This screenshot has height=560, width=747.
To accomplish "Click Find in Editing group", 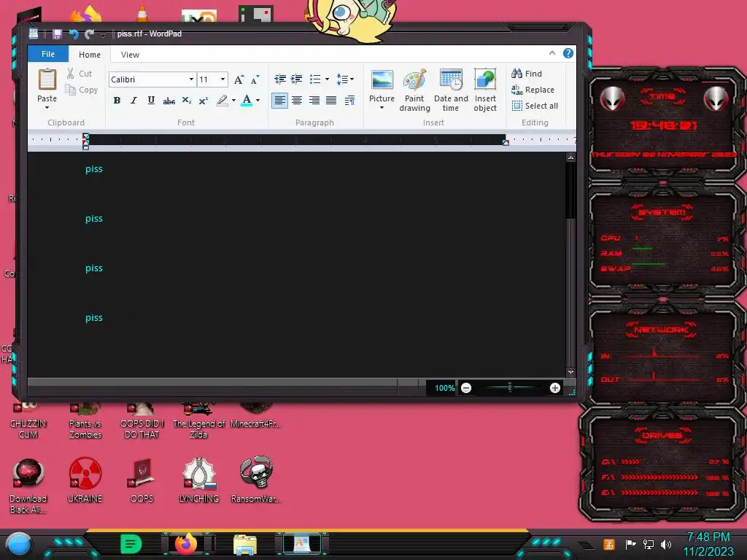I will (527, 74).
